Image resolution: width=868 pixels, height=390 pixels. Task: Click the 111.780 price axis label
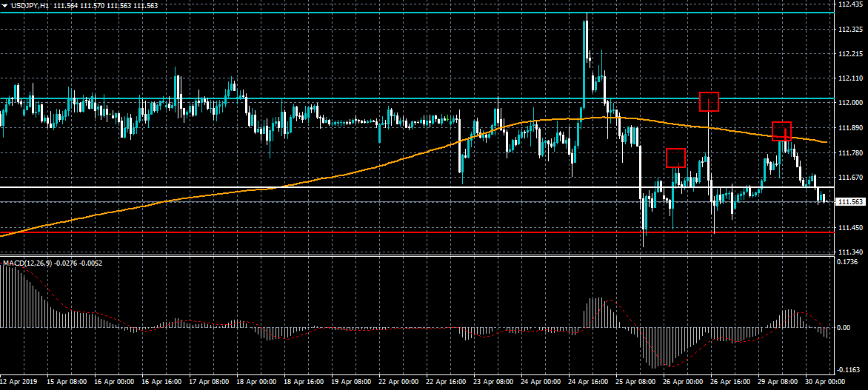(x=852, y=152)
